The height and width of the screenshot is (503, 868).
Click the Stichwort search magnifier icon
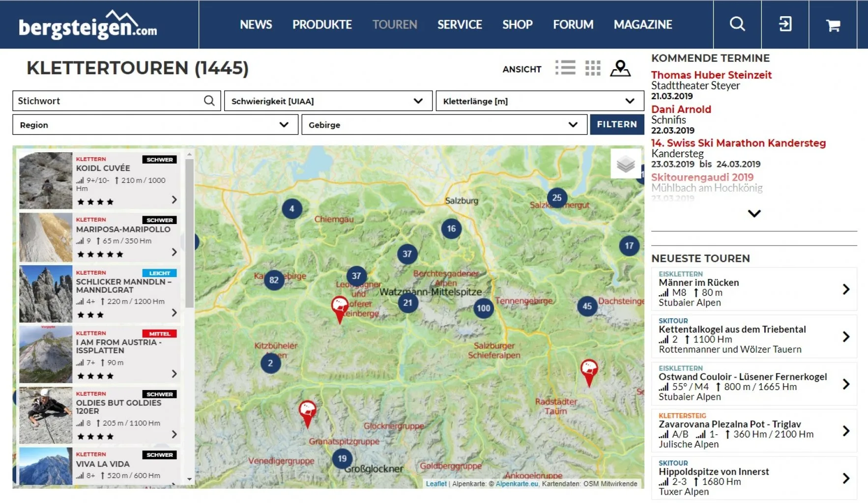(209, 101)
